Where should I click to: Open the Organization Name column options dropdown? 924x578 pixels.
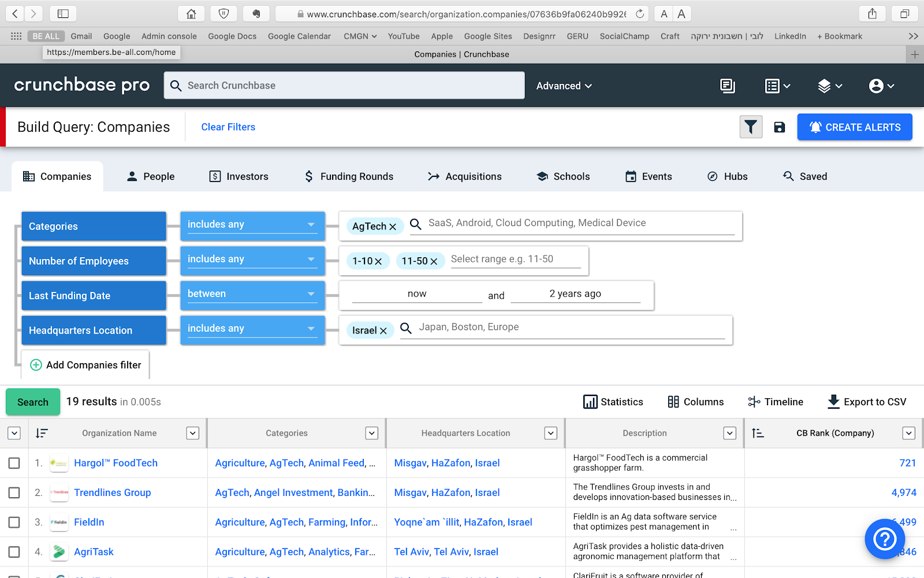[193, 433]
